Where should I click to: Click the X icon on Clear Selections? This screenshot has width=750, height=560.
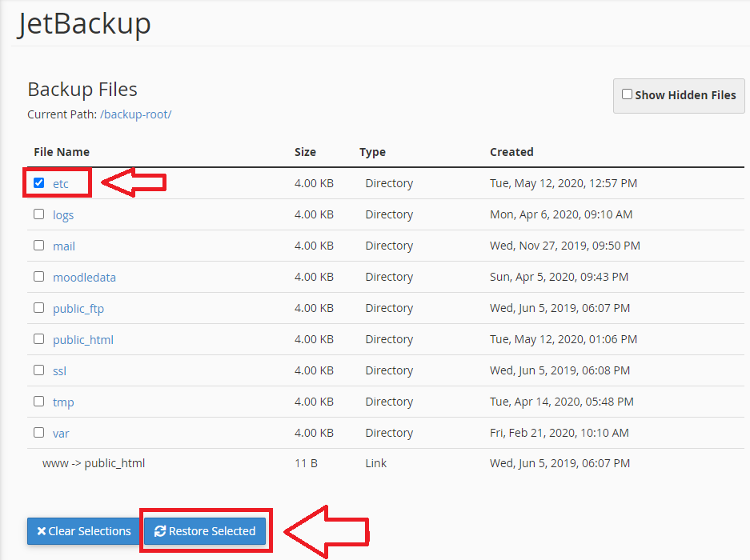(x=42, y=531)
